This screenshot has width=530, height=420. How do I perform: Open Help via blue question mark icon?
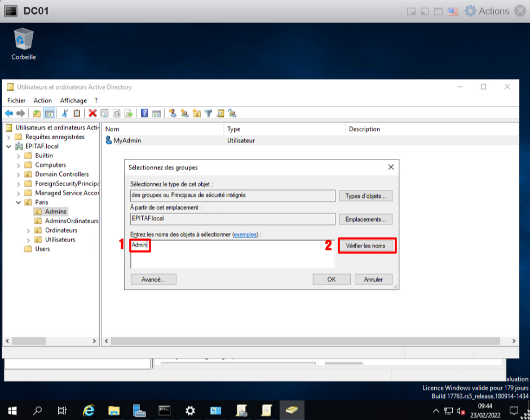144,113
